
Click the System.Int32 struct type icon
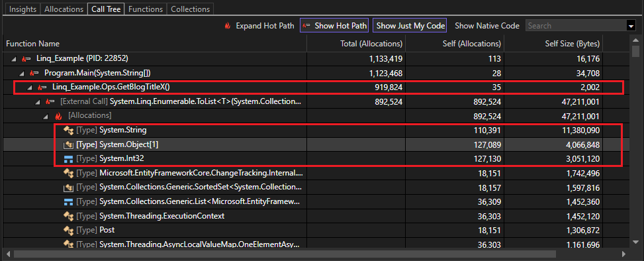tap(68, 159)
